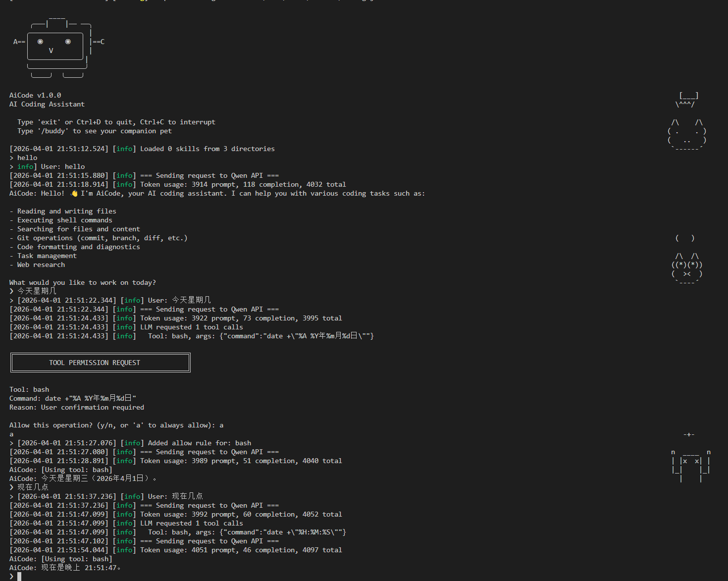This screenshot has height=581, width=728.
Task: Click the 'Git operations' list item
Action: pyautogui.click(x=99, y=238)
